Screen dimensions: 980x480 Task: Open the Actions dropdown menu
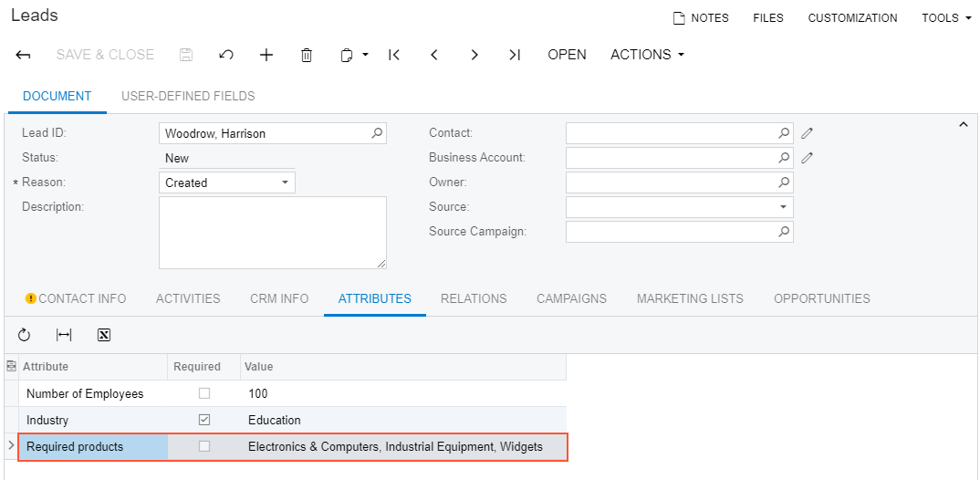pos(647,55)
